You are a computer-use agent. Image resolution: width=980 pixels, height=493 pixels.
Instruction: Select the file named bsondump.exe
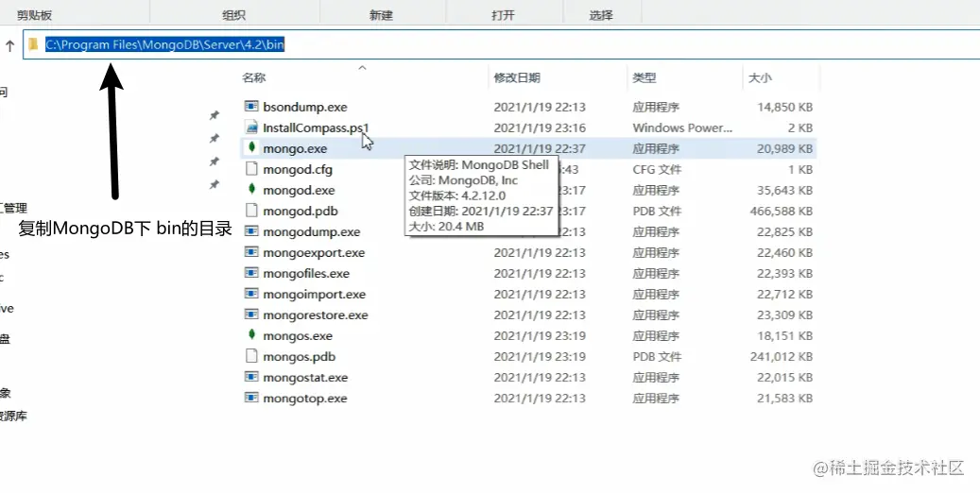(x=305, y=108)
